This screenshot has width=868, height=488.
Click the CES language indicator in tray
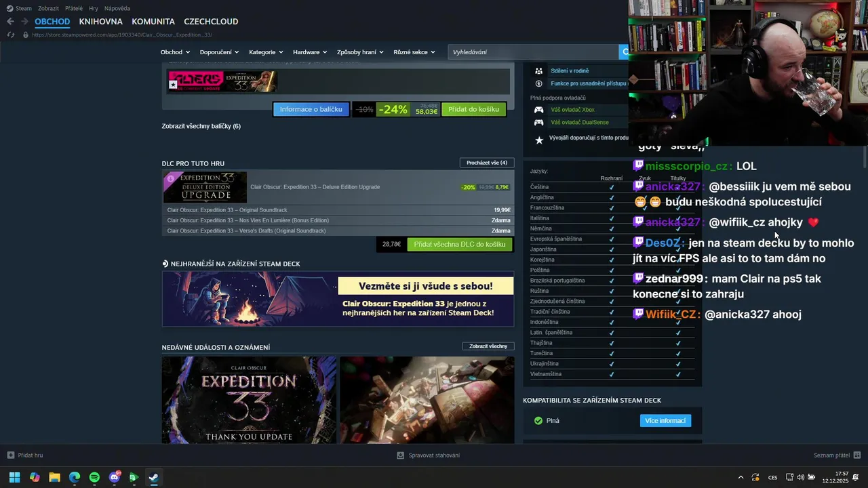tap(772, 478)
